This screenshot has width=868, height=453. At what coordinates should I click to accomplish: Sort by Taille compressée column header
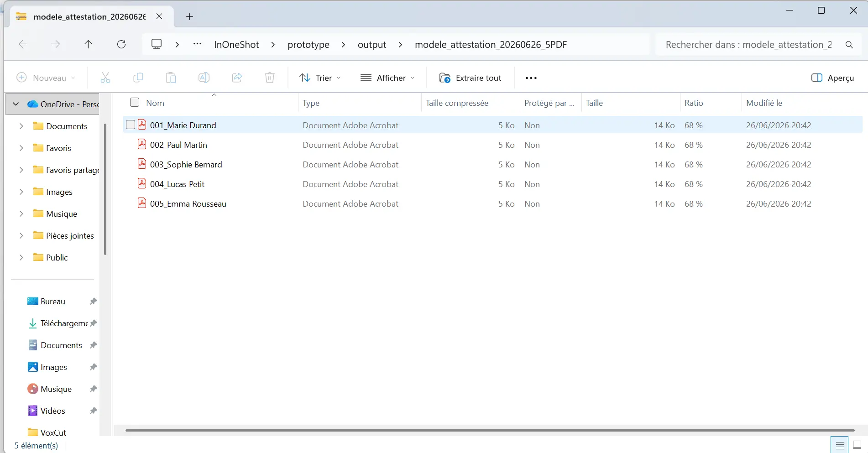pyautogui.click(x=471, y=103)
